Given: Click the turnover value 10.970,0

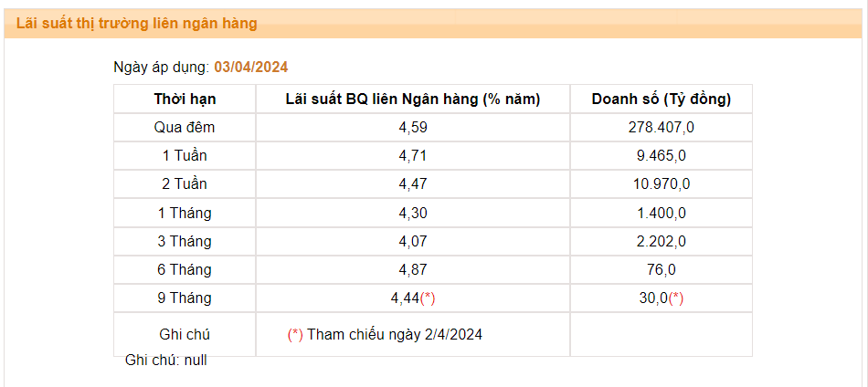Looking at the screenshot, I should pyautogui.click(x=661, y=184).
